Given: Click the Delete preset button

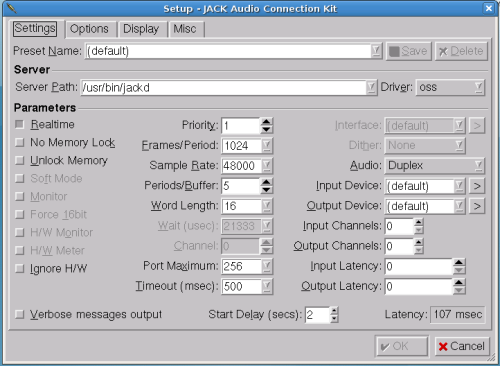Looking at the screenshot, I should coord(461,51).
